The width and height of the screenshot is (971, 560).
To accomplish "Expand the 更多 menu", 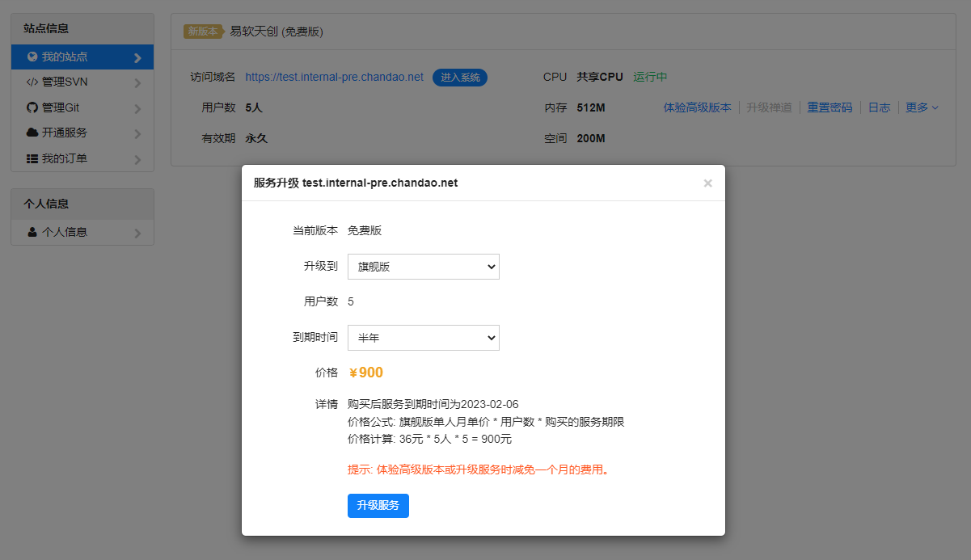I will click(922, 107).
